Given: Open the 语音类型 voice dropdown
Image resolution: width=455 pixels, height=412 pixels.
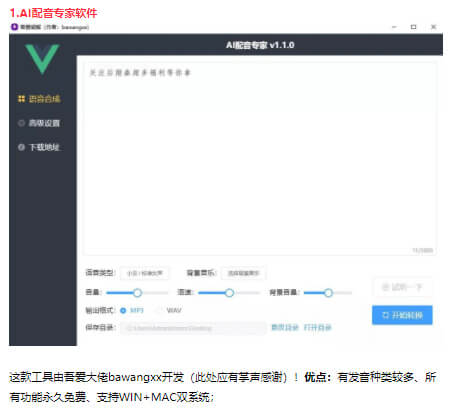Looking at the screenshot, I should point(144,273).
